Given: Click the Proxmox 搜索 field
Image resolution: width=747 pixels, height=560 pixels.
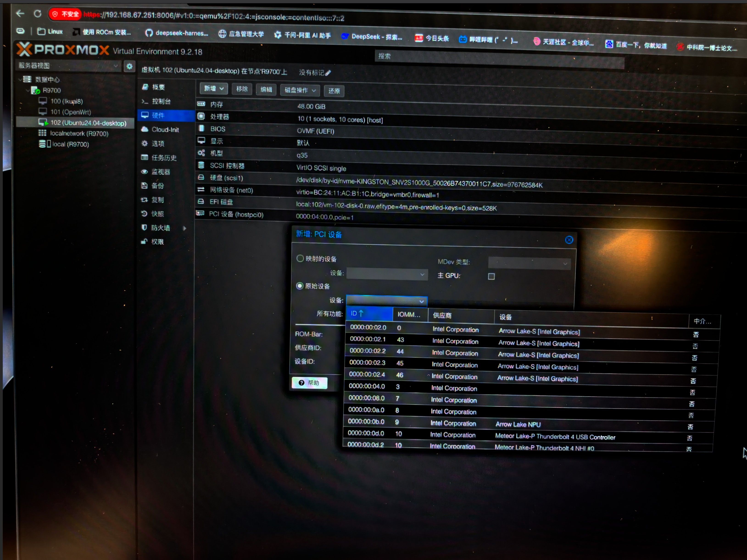Looking at the screenshot, I should pyautogui.click(x=499, y=59).
